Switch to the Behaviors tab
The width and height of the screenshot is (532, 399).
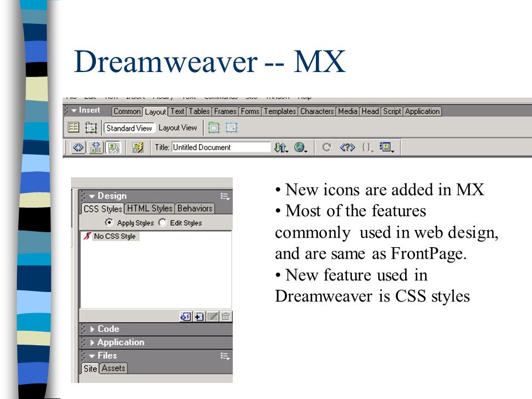(195, 208)
